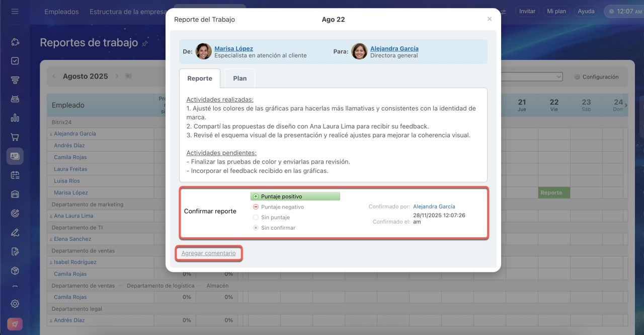Click the green Reporte cell for Aug 22
This screenshot has width=644, height=335.
coord(553,192)
